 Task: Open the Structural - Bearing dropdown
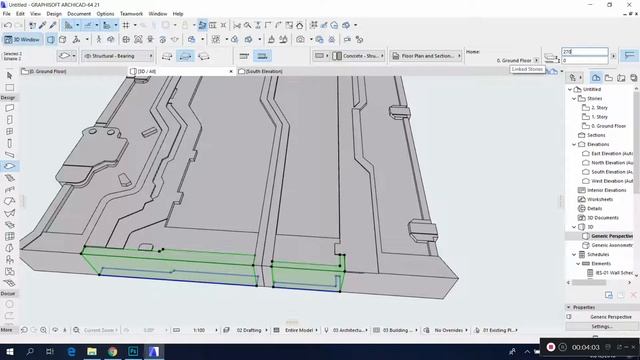pos(118,56)
